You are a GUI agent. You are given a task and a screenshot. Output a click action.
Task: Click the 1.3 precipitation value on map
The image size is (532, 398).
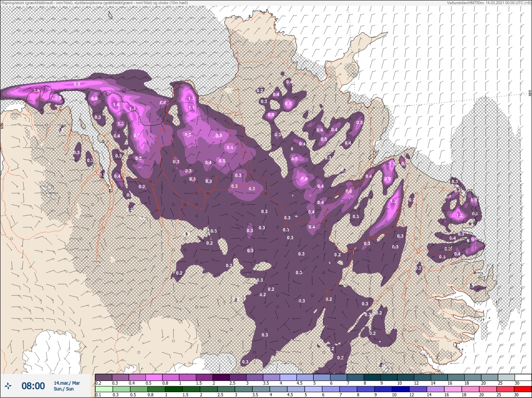[x=191, y=98]
